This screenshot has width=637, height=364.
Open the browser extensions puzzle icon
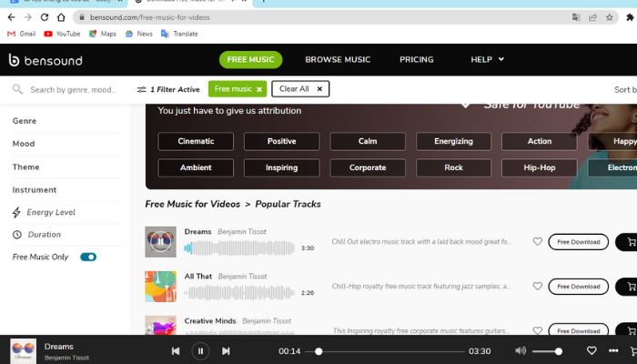point(630,17)
